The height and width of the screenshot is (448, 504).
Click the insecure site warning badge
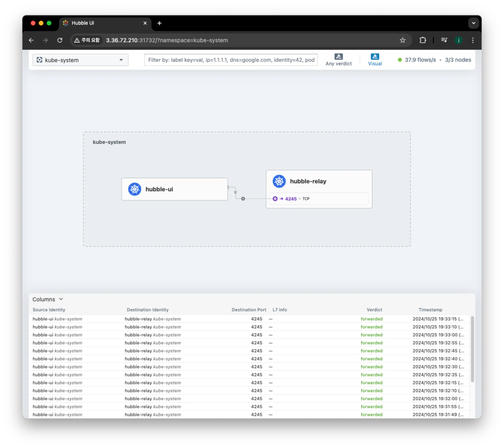pyautogui.click(x=87, y=40)
